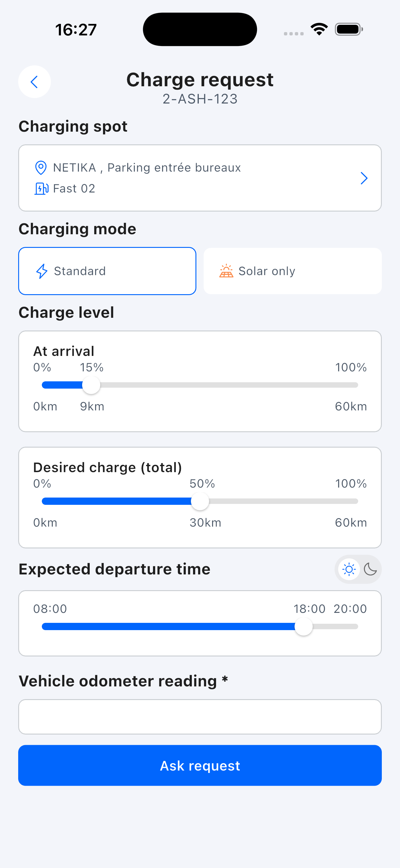Tap the 2-ASH-123 plate subtitle

200,99
